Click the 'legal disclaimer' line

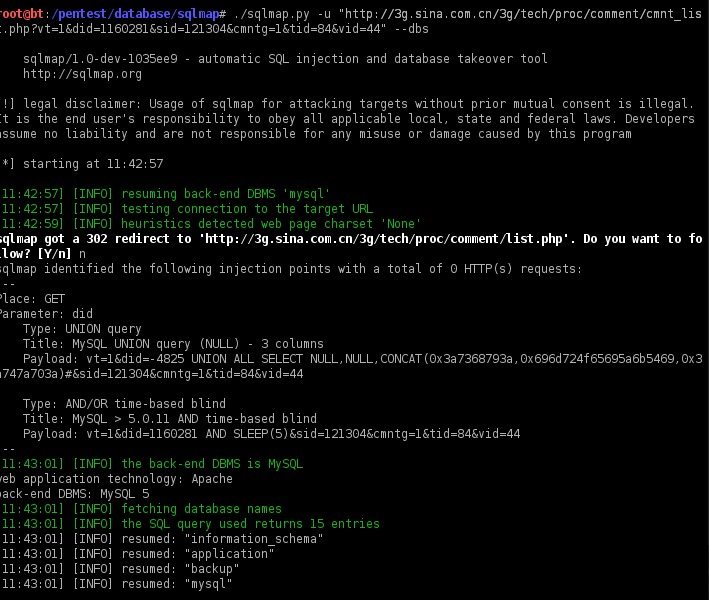tap(347, 104)
